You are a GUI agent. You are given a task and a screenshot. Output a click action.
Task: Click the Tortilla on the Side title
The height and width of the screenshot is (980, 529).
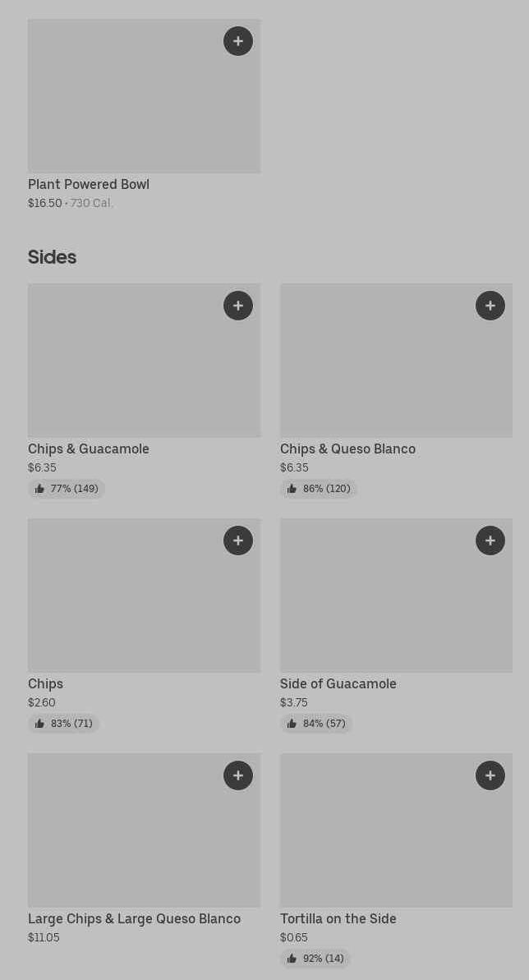tap(338, 919)
